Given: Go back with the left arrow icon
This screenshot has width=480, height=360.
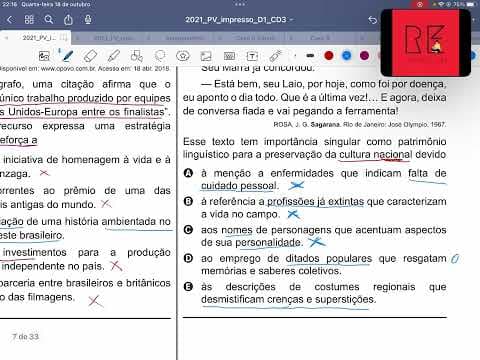Looking at the screenshot, I should (10, 20).
